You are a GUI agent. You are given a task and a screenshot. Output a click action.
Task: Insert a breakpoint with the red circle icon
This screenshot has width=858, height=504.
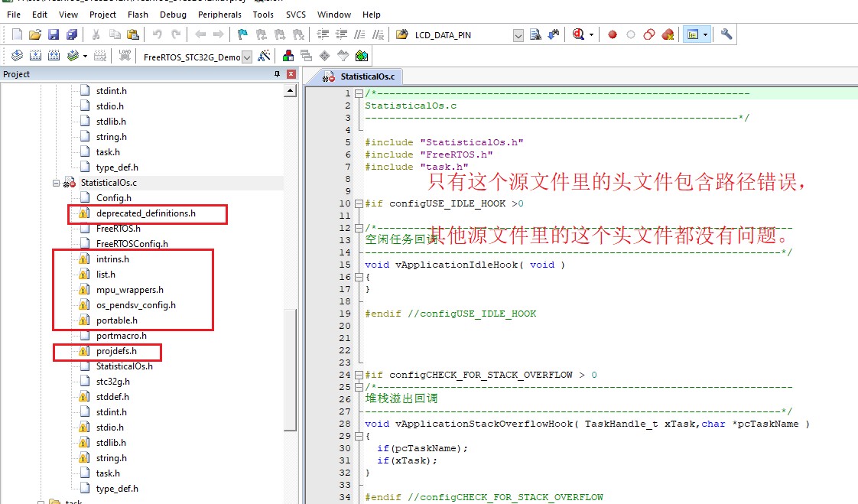pyautogui.click(x=613, y=34)
